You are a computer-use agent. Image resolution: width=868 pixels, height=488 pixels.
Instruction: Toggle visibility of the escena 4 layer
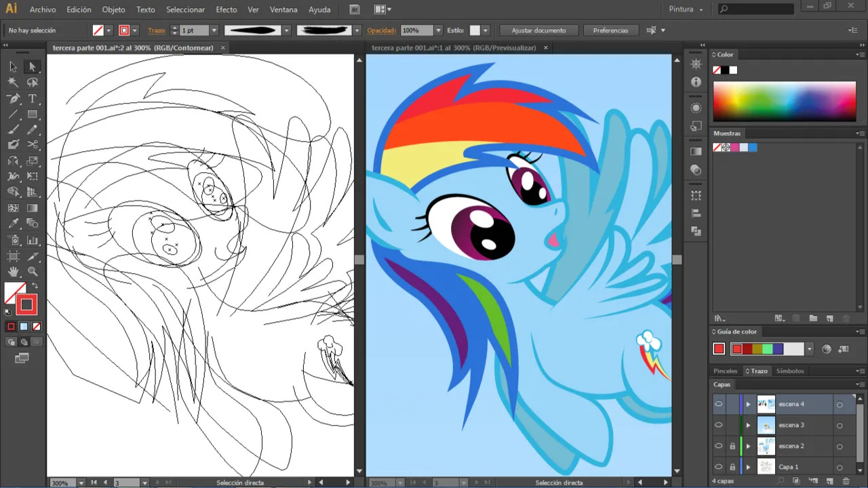pos(718,404)
